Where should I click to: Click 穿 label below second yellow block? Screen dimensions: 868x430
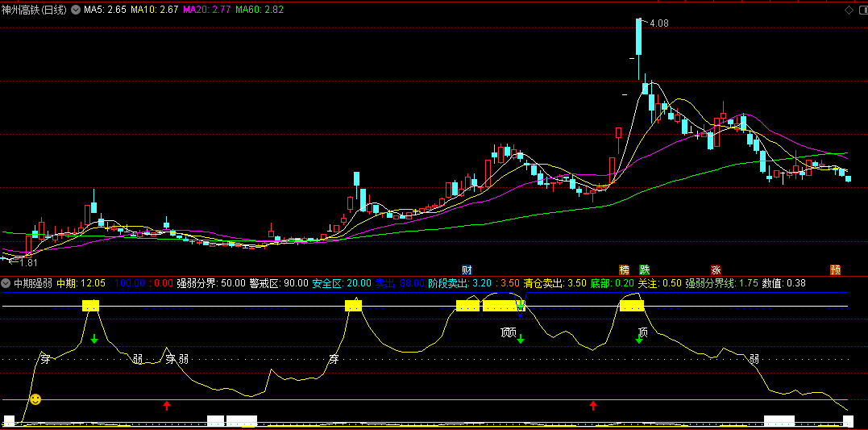(x=334, y=359)
